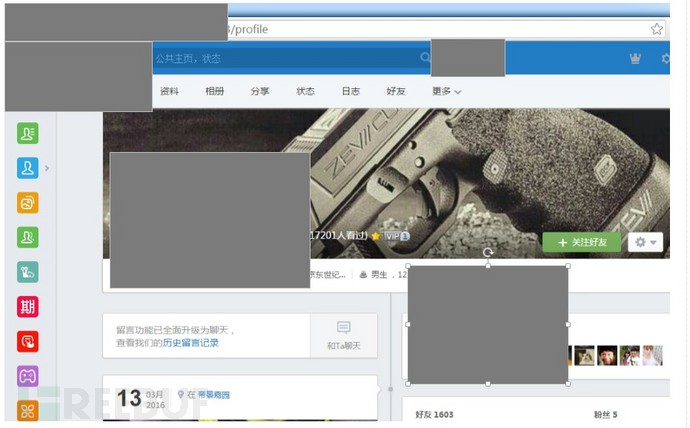This screenshot has width=690, height=428.
Task: Click the 和Ta聊天 chat button
Action: tap(344, 336)
